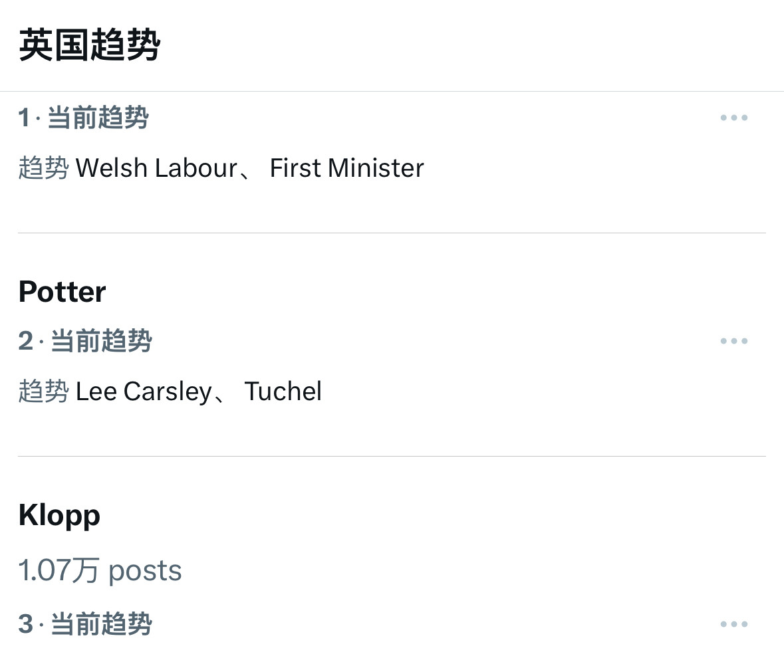Select the Klopp trending topic
This screenshot has height=672, width=784.
(x=60, y=515)
